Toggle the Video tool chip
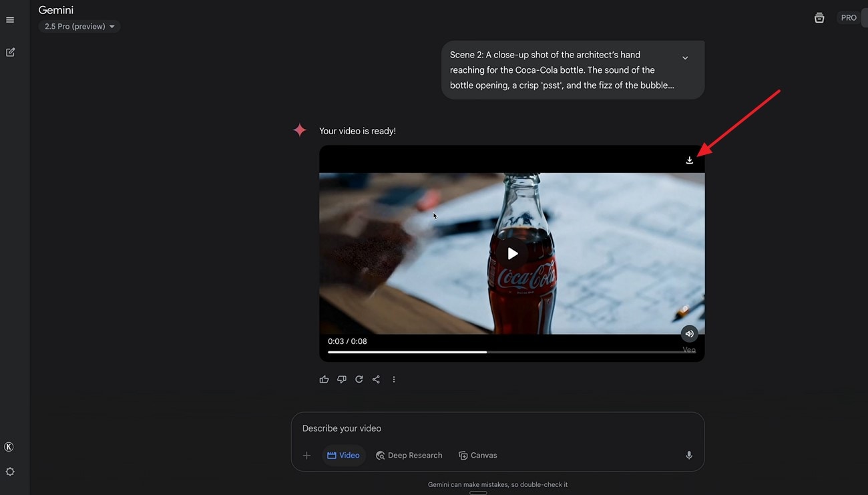 tap(343, 456)
